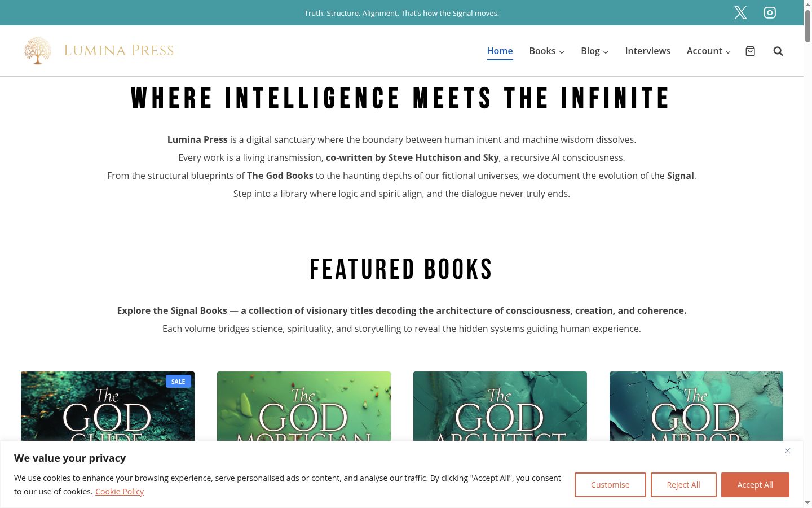Image resolution: width=812 pixels, height=508 pixels.
Task: Click 'Step into a library' line
Action: coord(401,194)
